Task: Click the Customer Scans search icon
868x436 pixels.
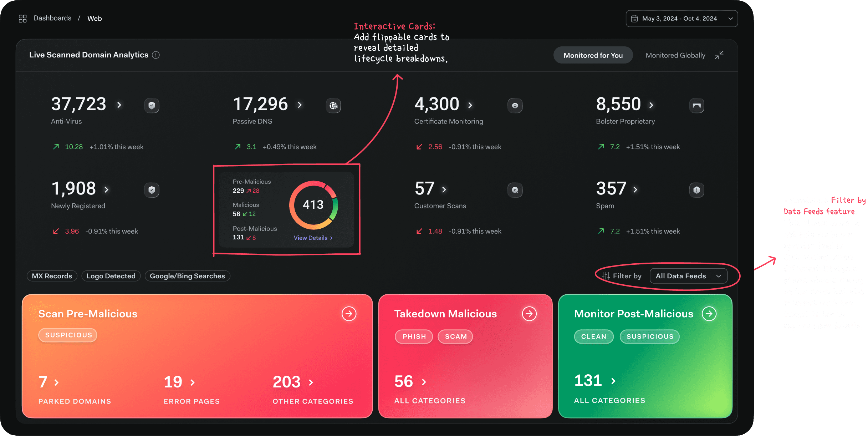Action: (515, 190)
